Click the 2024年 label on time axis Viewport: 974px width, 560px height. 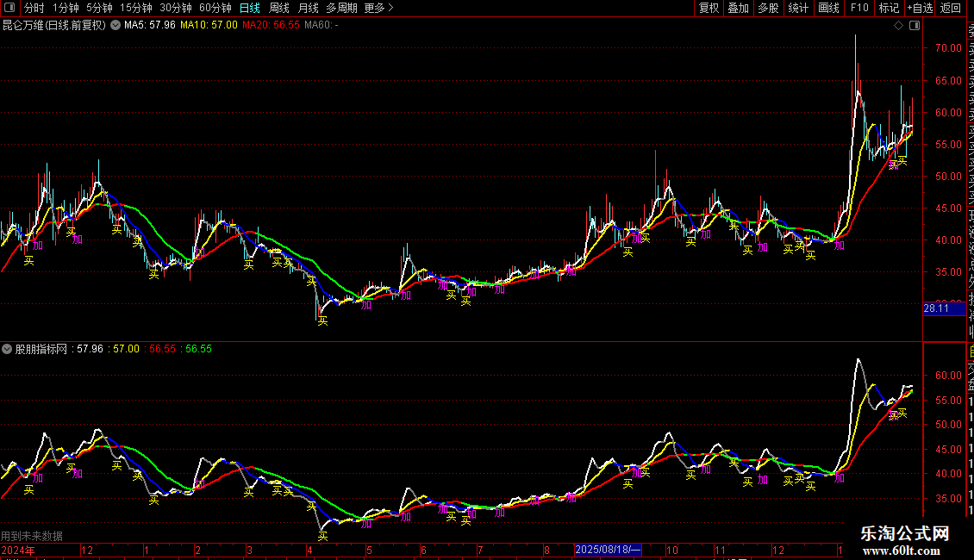[x=18, y=550]
